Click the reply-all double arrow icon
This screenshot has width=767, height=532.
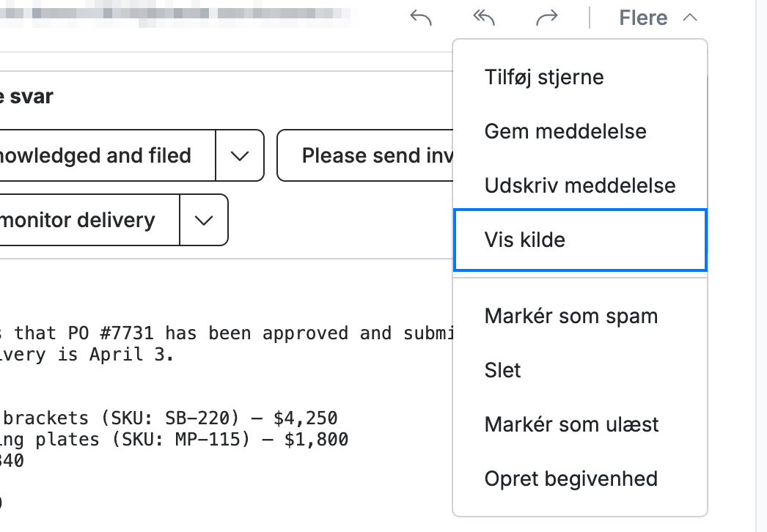[x=484, y=18]
